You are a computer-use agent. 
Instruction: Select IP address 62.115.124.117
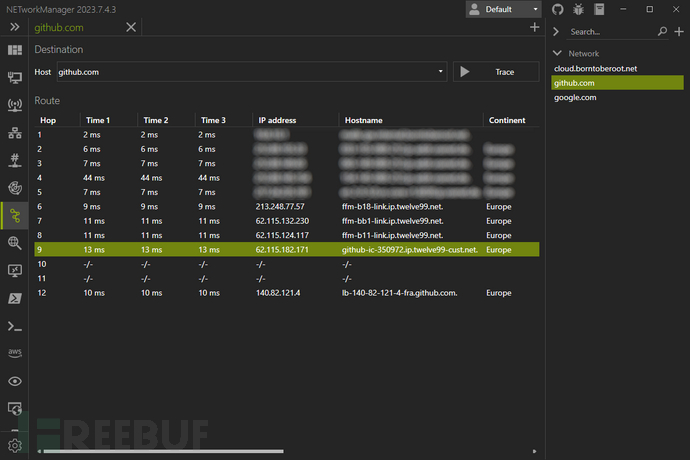click(282, 236)
